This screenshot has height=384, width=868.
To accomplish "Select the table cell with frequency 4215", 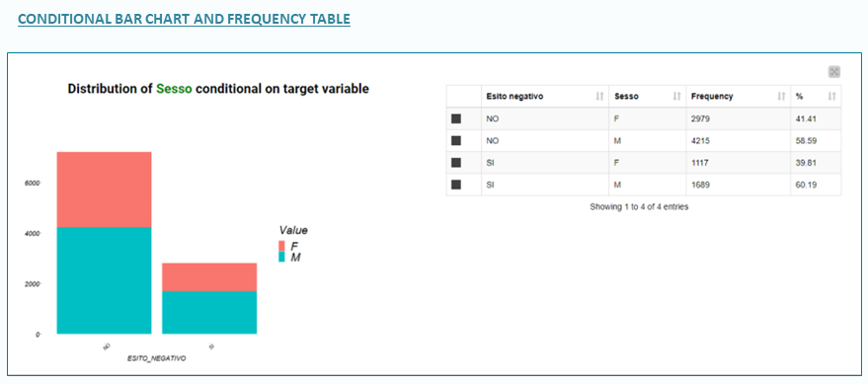I will point(739,140).
